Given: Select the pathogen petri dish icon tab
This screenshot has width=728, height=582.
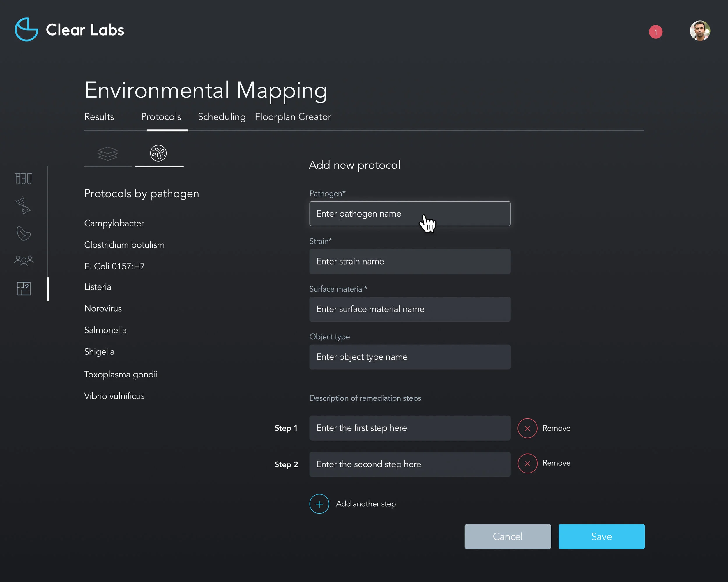Looking at the screenshot, I should [158, 154].
